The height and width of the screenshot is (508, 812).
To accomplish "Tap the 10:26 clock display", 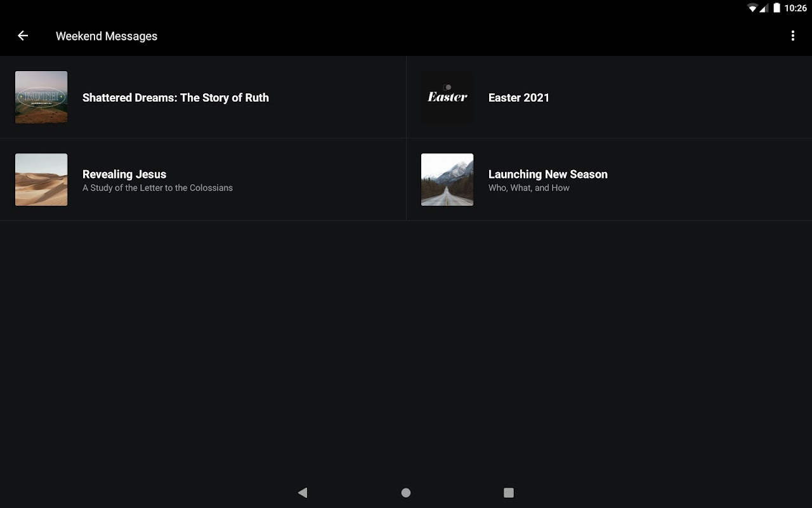I will (x=796, y=8).
